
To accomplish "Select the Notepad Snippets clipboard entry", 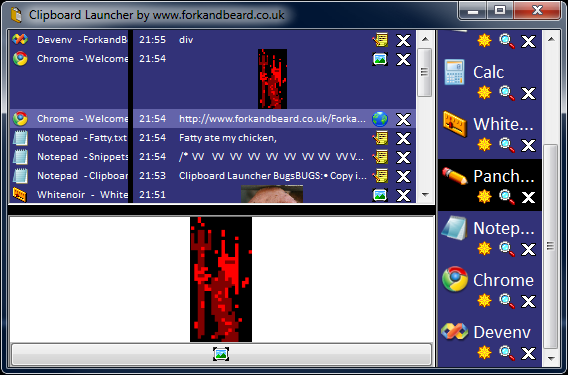I will click(213, 157).
